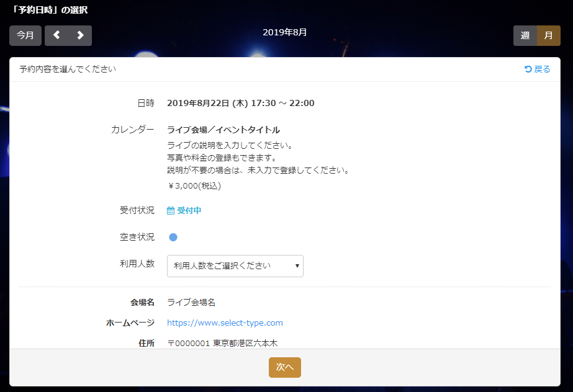The width and height of the screenshot is (573, 392).
Task: Click the 2019年8月 month label
Action: (285, 32)
